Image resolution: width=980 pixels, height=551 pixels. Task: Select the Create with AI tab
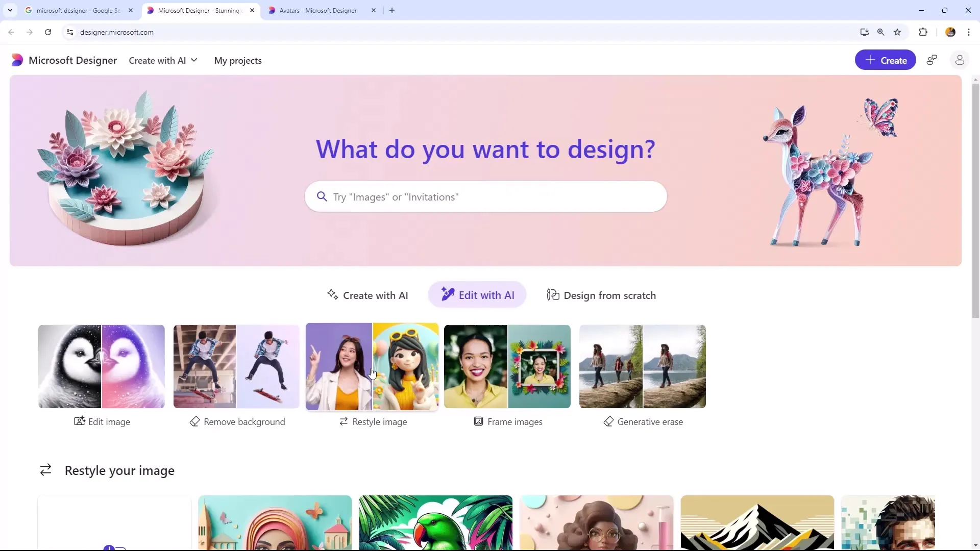367,295
